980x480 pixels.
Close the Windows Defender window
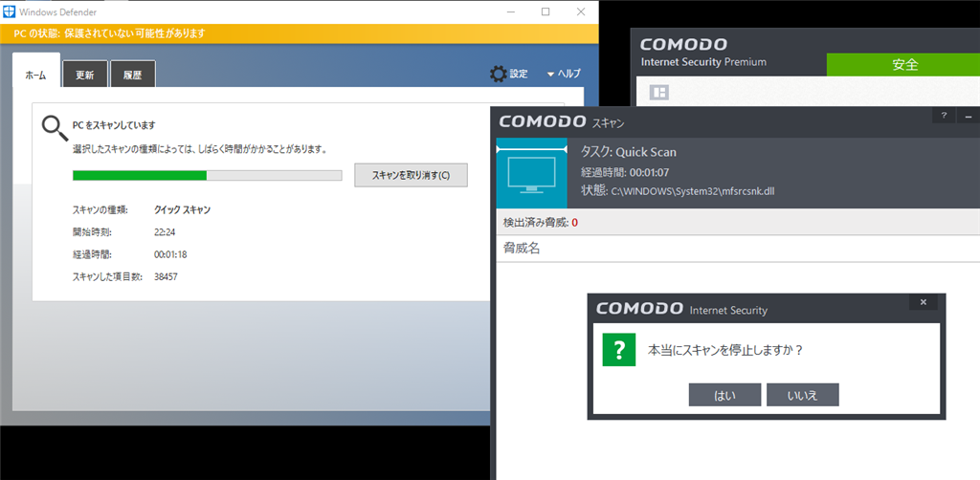(581, 11)
